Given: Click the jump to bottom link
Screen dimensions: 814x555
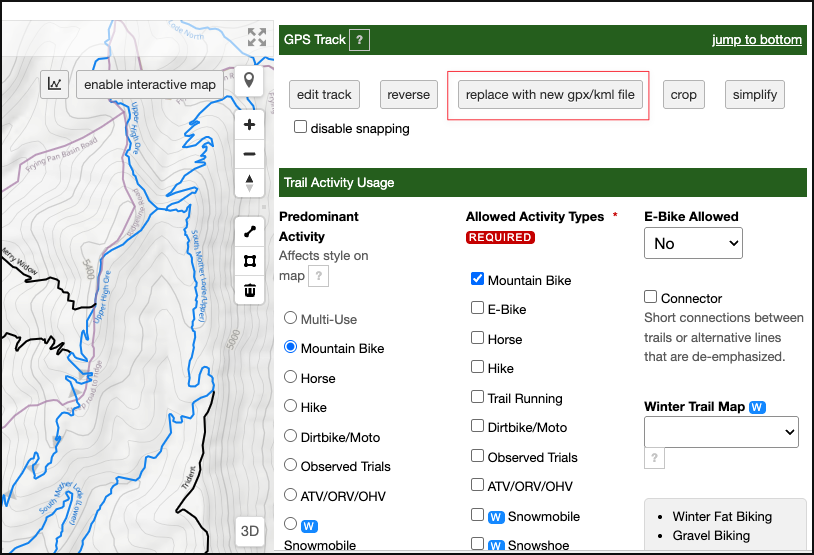Looking at the screenshot, I should [756, 40].
